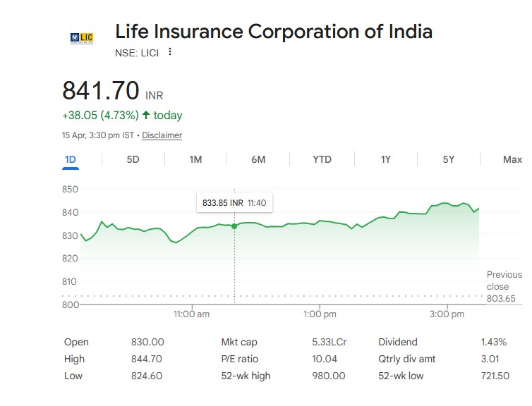
Task: Switch to the 1M chart range
Action: click(x=195, y=159)
